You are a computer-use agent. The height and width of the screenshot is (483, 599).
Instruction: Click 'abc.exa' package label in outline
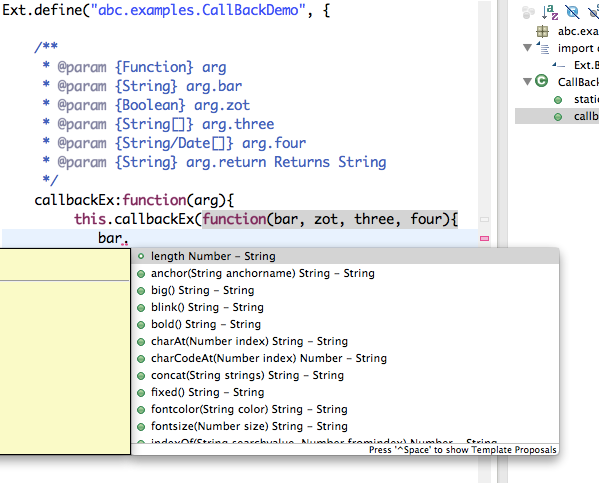578,31
